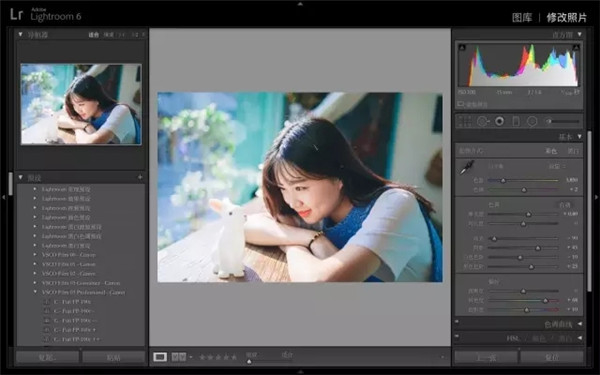Viewport: 600px width, 375px height.
Task: Select the Graduated Filter tool
Action: [516, 122]
